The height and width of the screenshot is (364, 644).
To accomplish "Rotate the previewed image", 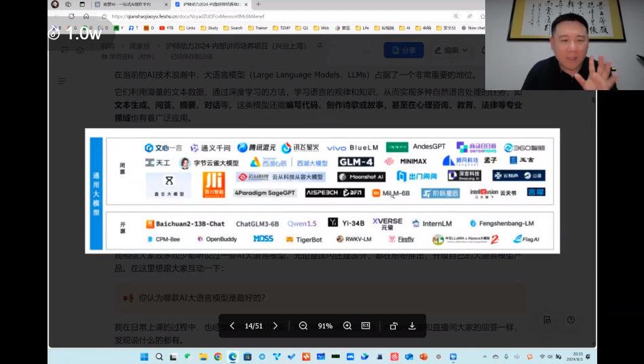I will point(394,326).
